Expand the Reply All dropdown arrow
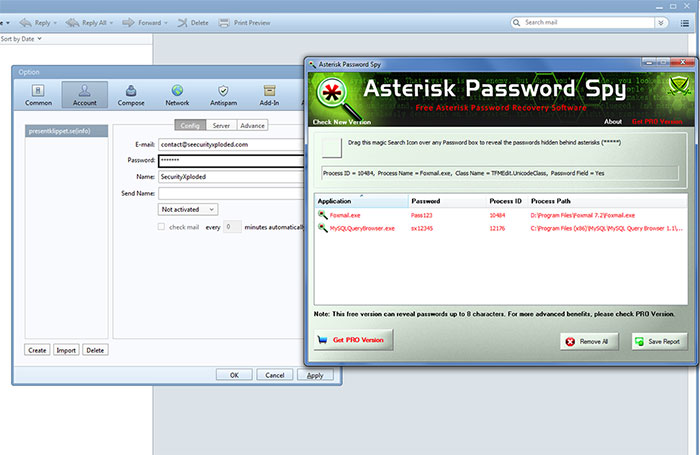The image size is (700, 455). point(111,23)
